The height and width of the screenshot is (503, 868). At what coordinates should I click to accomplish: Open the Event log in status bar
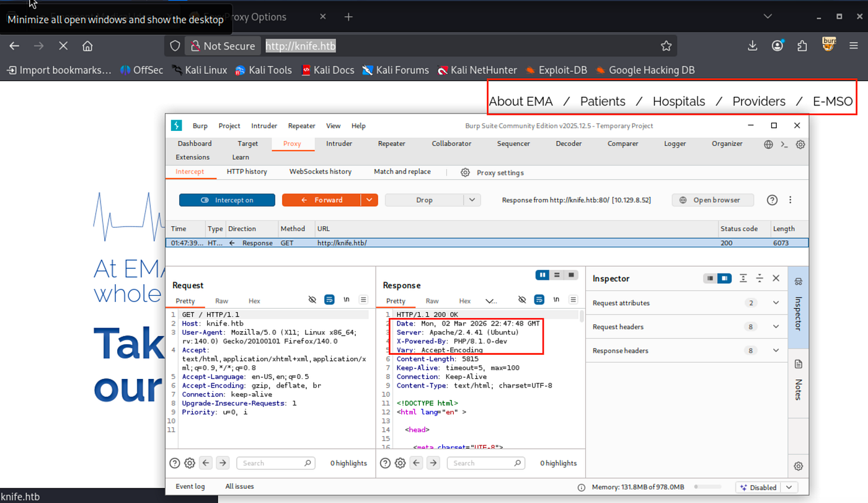pos(190,487)
